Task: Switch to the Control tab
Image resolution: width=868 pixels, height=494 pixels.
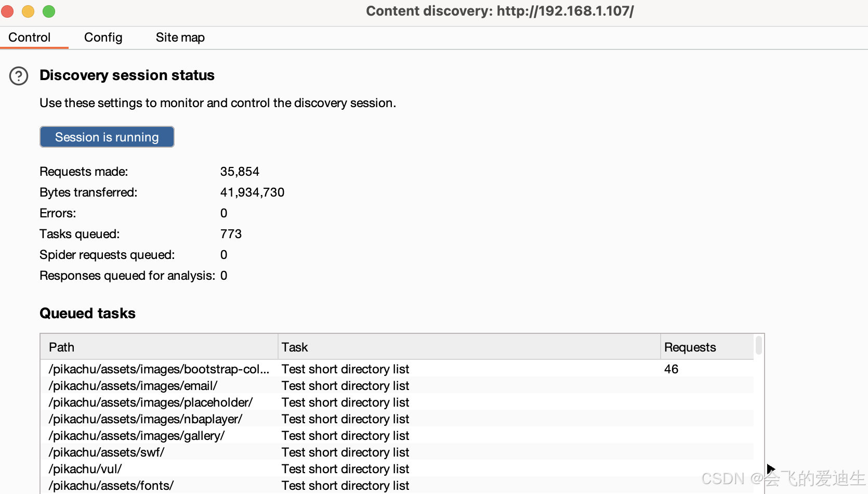Action: 30,37
